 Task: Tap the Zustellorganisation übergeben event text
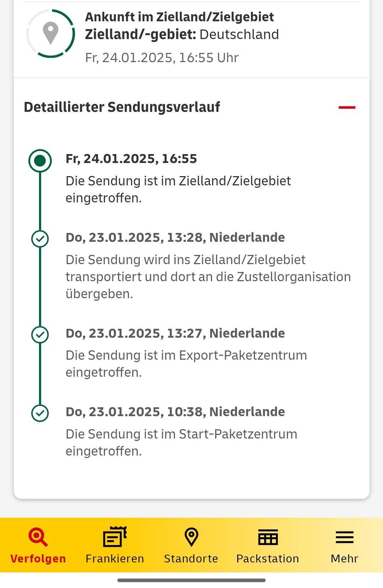point(208,277)
